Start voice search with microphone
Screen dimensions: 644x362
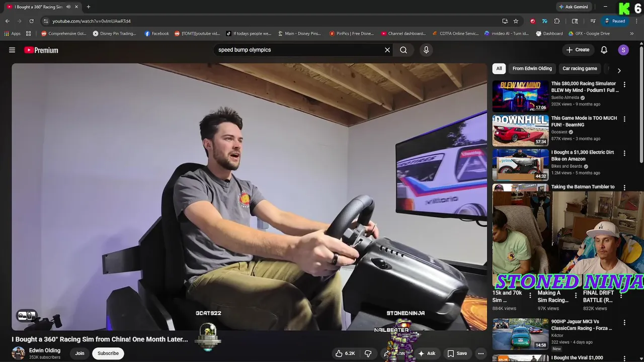coord(426,50)
